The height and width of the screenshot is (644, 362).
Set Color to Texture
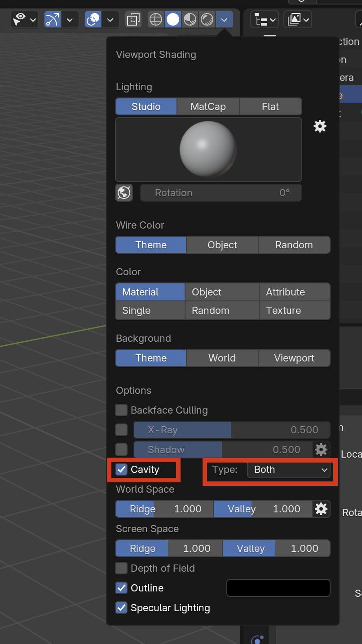click(x=295, y=310)
